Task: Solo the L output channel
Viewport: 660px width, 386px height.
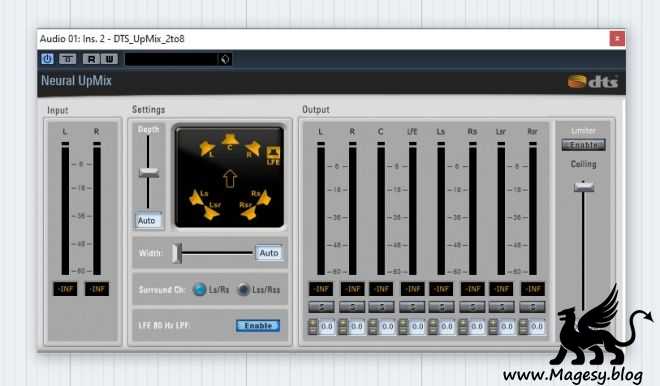Action: click(x=321, y=307)
